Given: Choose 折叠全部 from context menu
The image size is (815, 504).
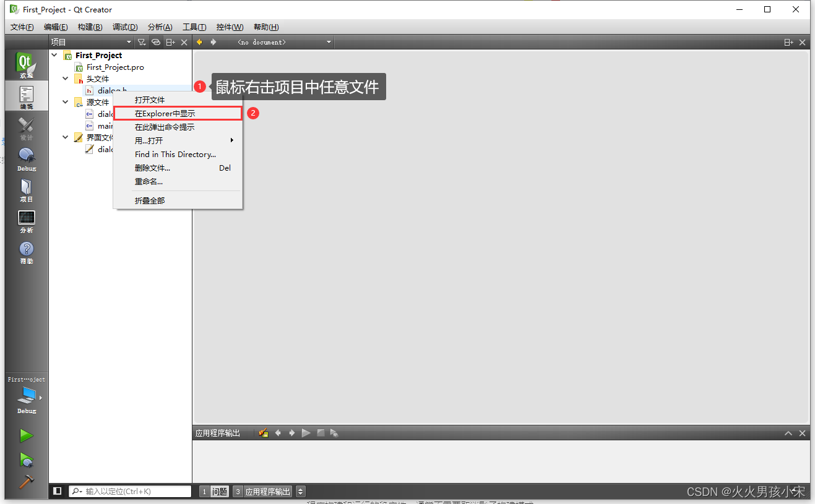Looking at the screenshot, I should pyautogui.click(x=178, y=200).
